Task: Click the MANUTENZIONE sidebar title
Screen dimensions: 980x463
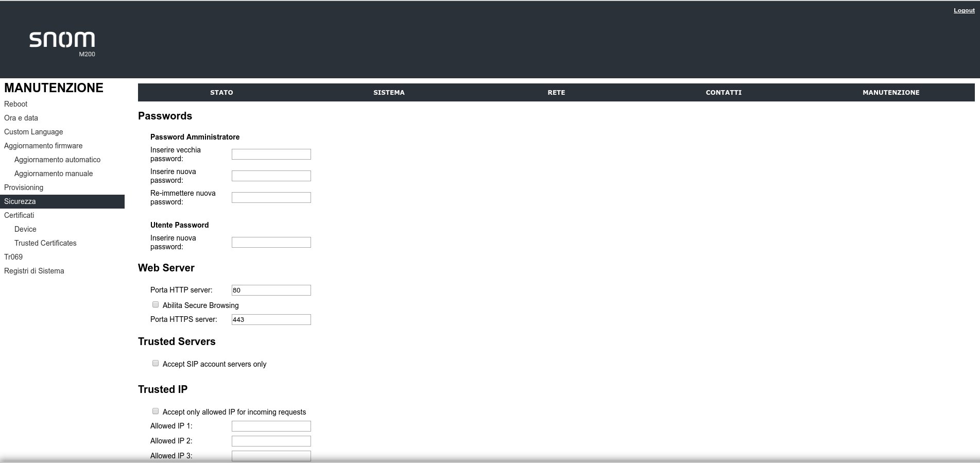Action: coord(54,88)
